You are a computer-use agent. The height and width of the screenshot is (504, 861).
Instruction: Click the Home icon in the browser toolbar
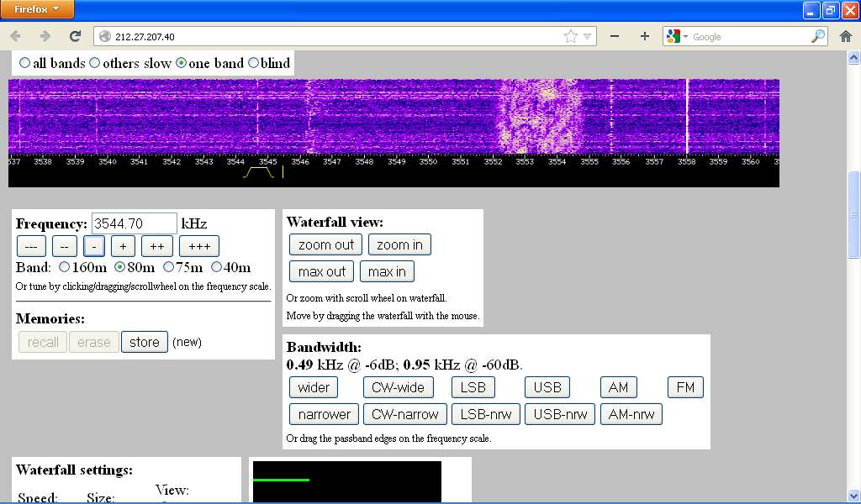click(846, 36)
